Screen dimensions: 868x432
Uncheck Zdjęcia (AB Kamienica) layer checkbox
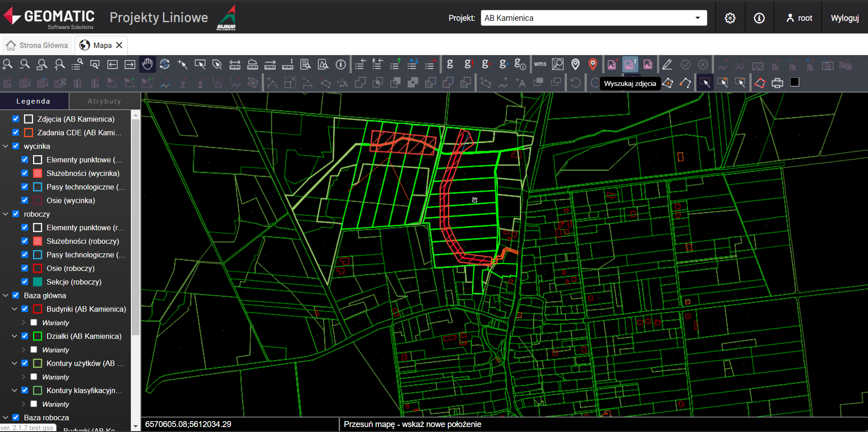click(x=16, y=119)
